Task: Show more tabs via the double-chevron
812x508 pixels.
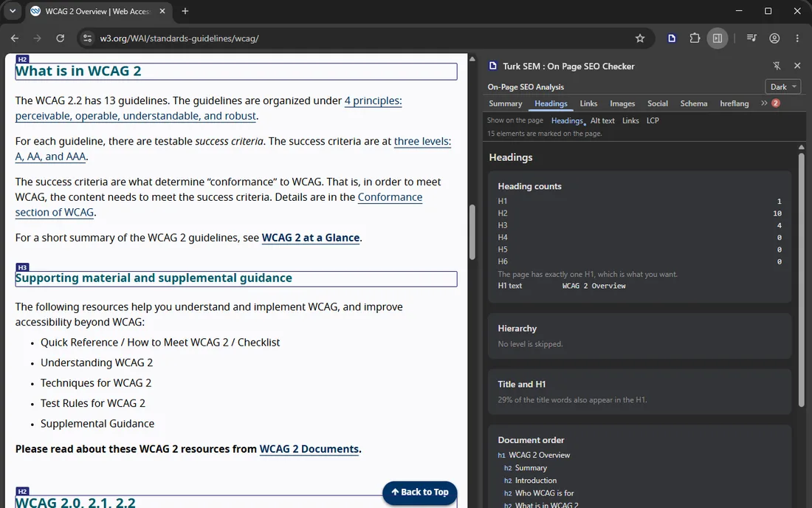Action: point(764,103)
